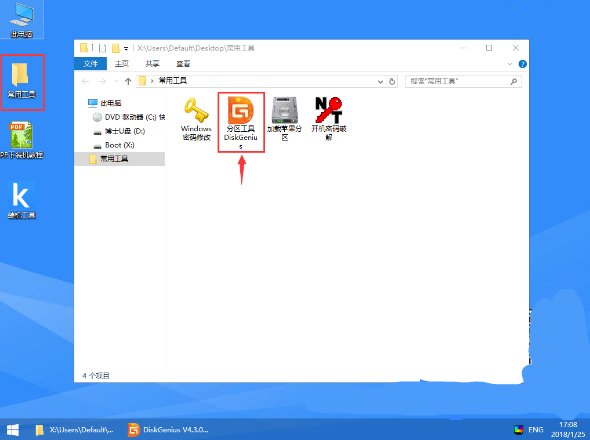Click the ENG language indicator
This screenshot has height=440, width=590.
pyautogui.click(x=535, y=429)
